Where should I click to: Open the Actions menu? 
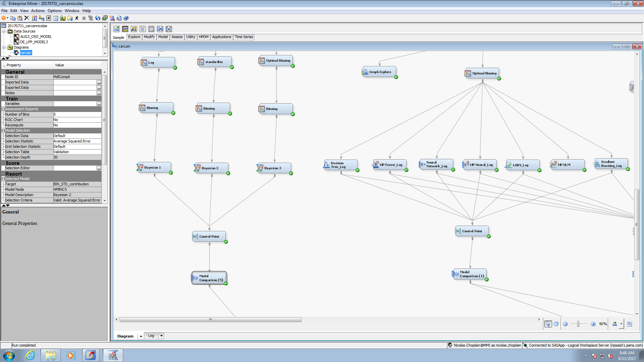pos(38,11)
